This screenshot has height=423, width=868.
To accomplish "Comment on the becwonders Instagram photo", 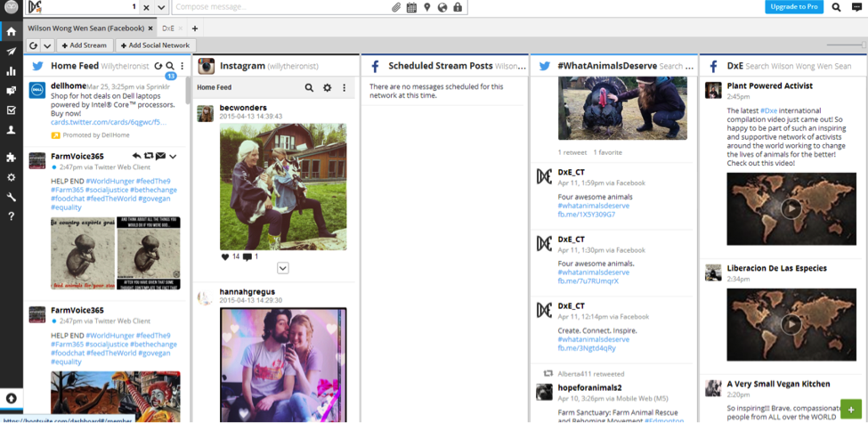I will [247, 256].
